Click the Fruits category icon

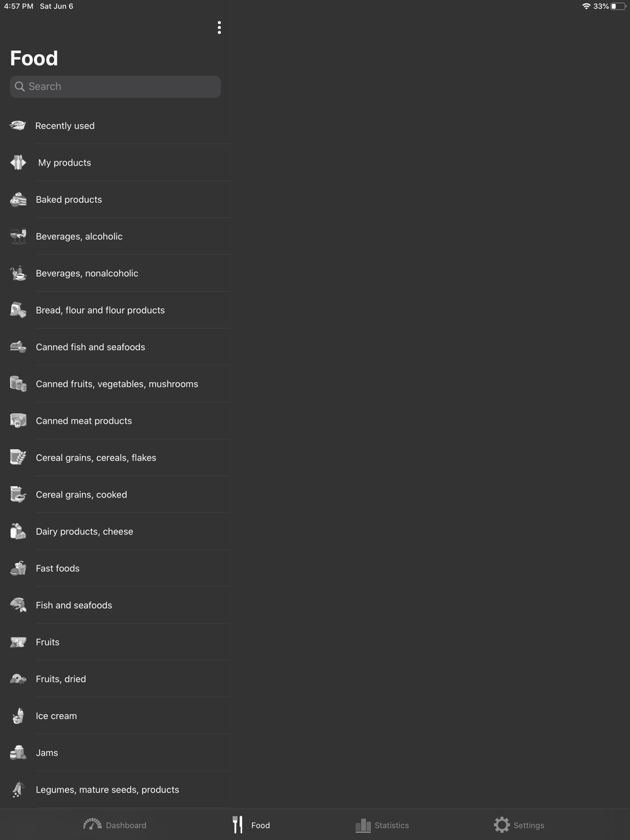(x=18, y=642)
